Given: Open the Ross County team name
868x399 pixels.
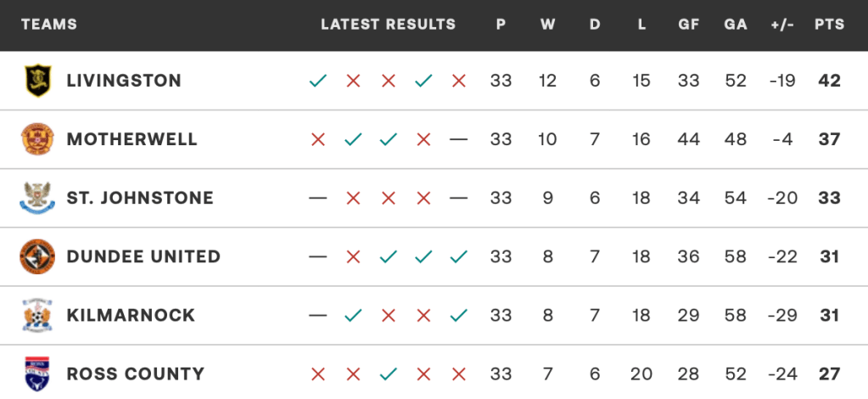Looking at the screenshot, I should 135,374.
